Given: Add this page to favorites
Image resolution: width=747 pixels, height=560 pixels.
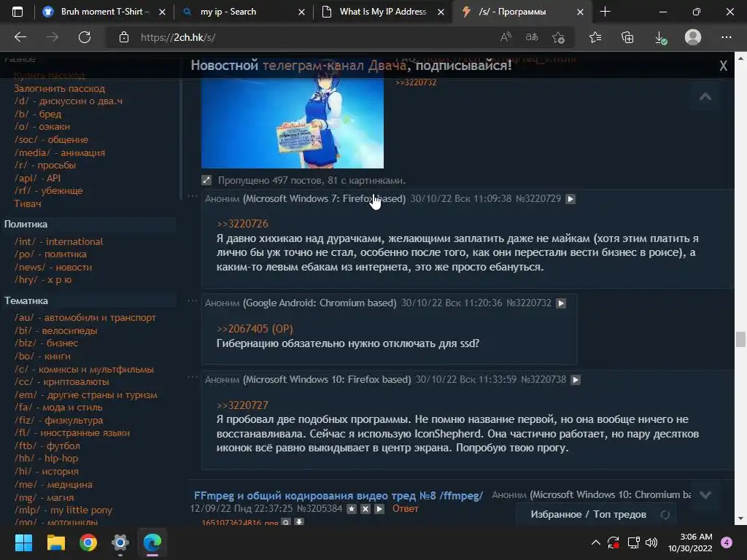Looking at the screenshot, I should click(x=558, y=37).
